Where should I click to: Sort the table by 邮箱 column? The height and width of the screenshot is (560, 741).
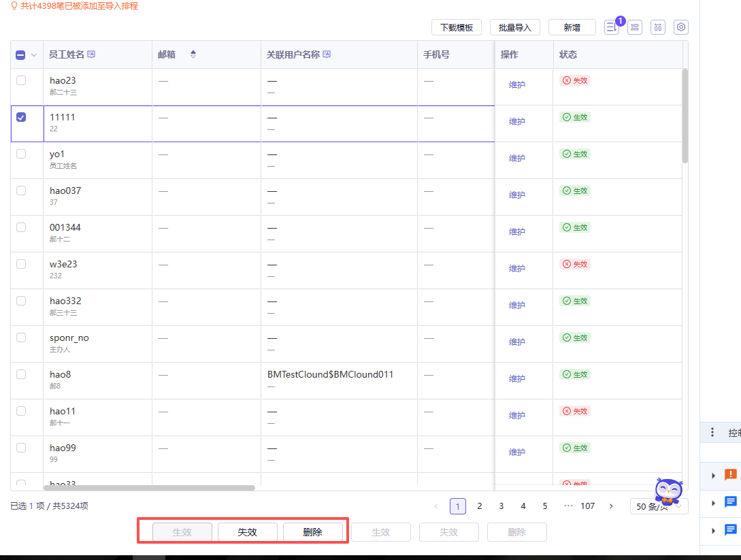(x=193, y=54)
